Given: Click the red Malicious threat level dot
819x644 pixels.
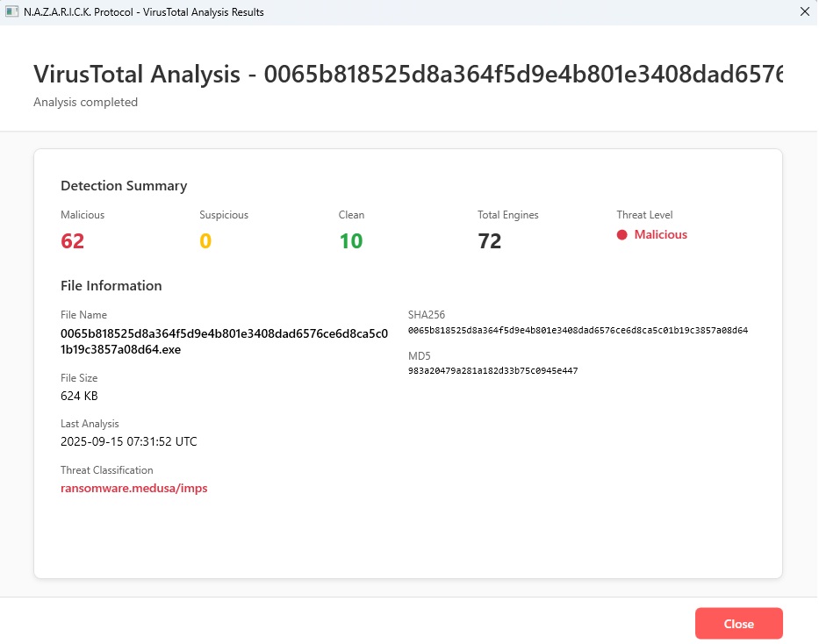Looking at the screenshot, I should (x=624, y=234).
